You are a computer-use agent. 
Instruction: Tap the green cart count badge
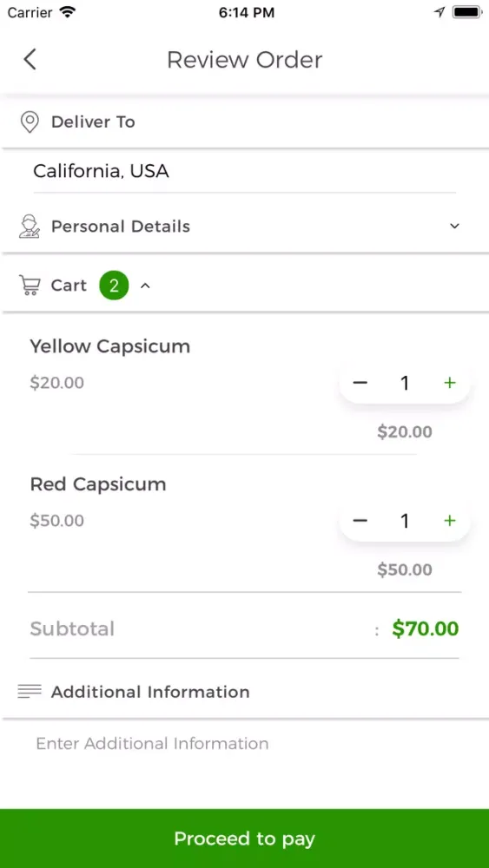click(x=114, y=286)
